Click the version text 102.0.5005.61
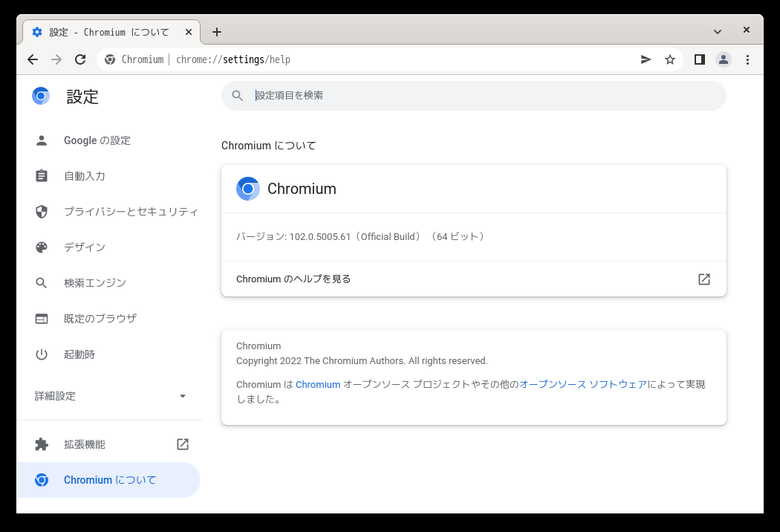780x532 pixels. pos(320,237)
